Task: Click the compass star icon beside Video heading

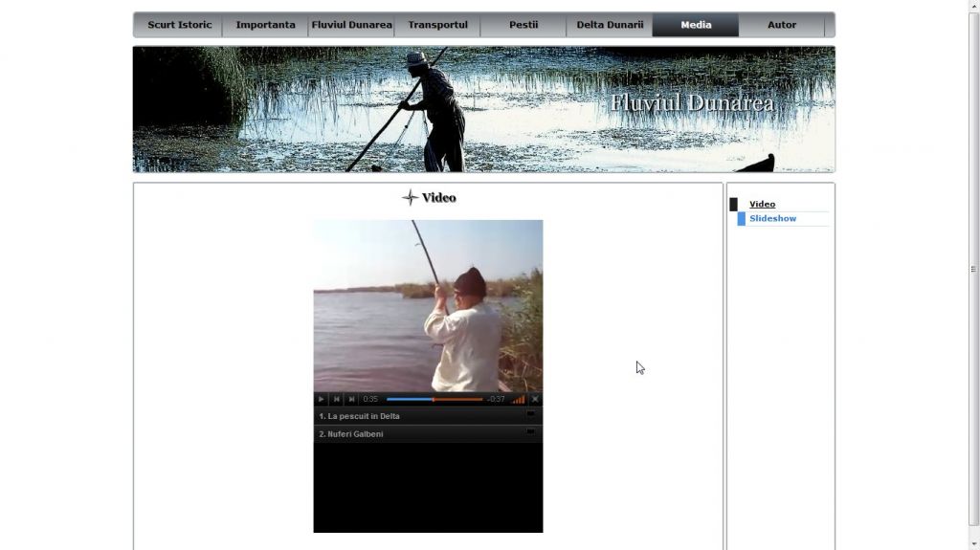Action: tap(410, 198)
